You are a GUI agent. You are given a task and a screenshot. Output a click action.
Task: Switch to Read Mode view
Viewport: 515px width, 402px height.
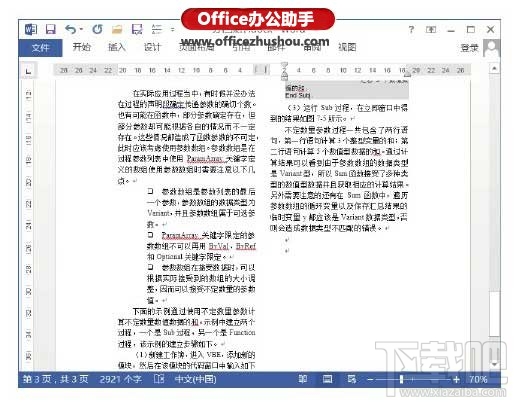tap(303, 379)
